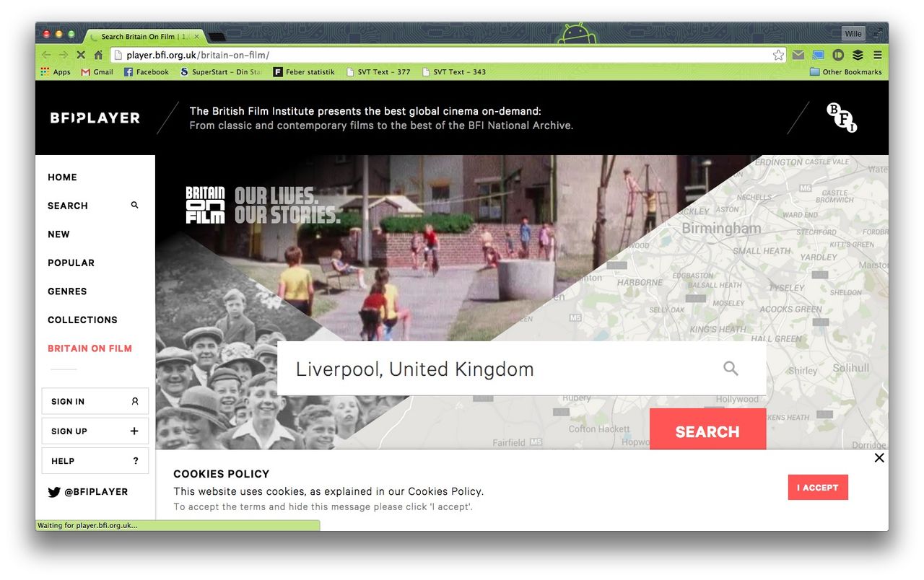Click the magnifier icon in the location search box
This screenshot has height=580, width=924.
tap(731, 369)
